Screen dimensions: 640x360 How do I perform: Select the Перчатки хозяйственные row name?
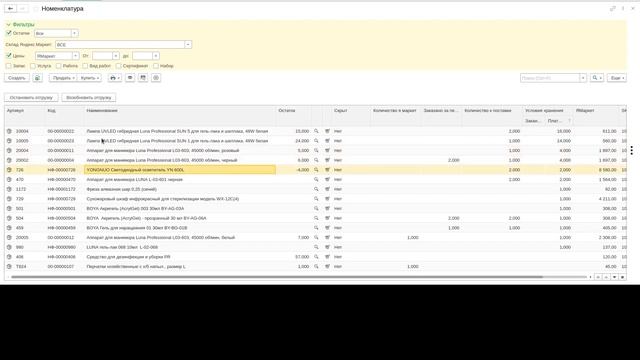[x=136, y=267]
